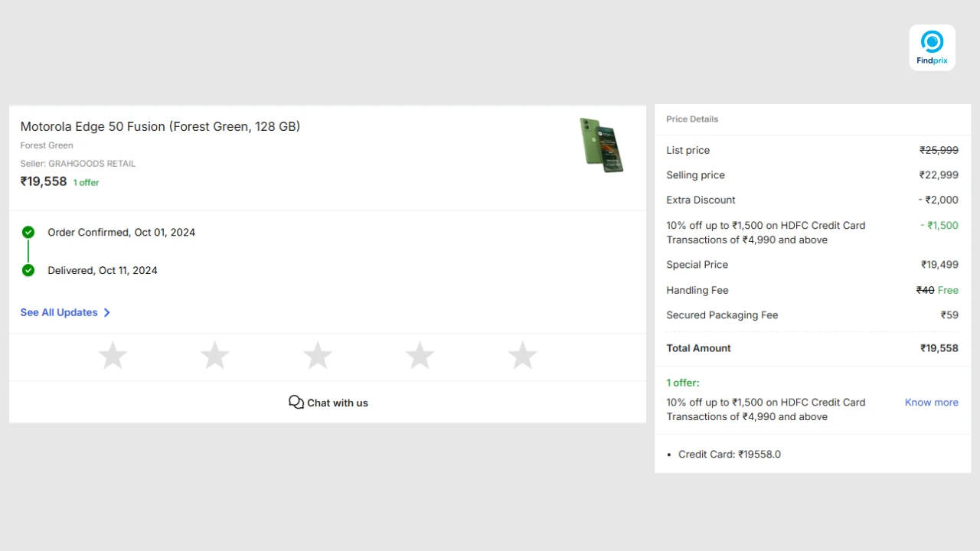Click the Total Amount ₹19,558 value
This screenshot has height=551, width=980.
(939, 348)
